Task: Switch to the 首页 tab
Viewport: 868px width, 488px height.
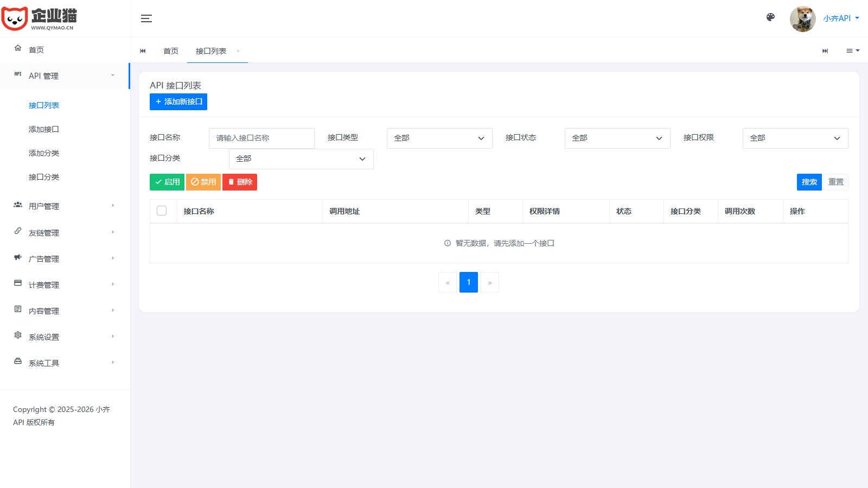Action: [x=171, y=51]
